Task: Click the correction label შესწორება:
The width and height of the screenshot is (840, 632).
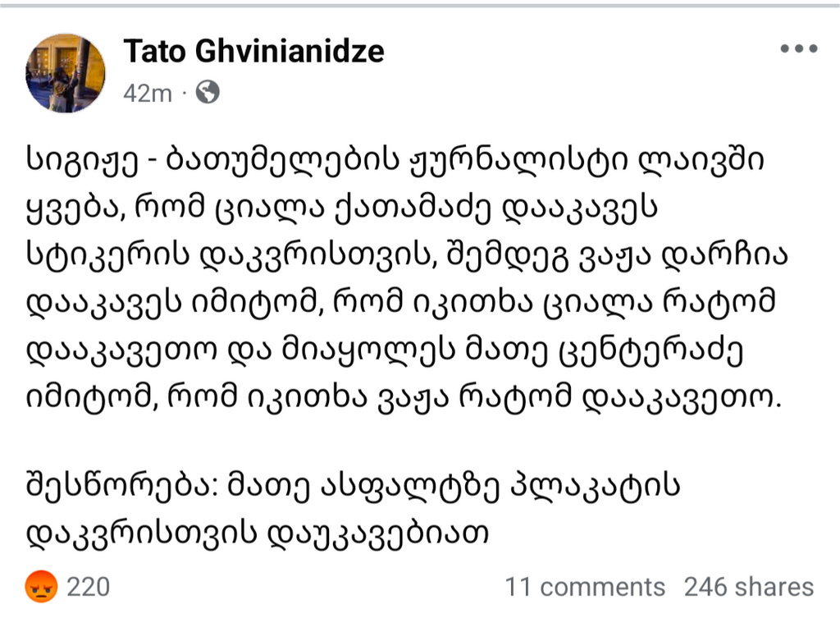Action: coord(122,486)
